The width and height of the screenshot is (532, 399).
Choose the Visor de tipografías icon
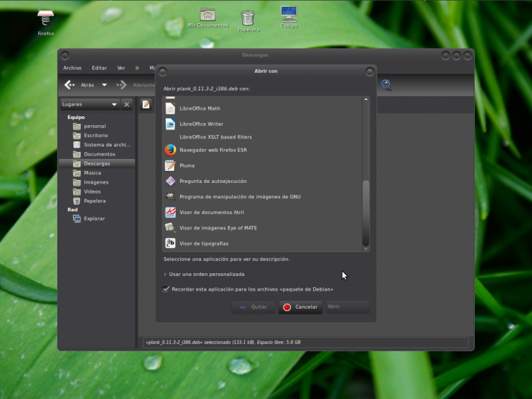click(x=170, y=243)
